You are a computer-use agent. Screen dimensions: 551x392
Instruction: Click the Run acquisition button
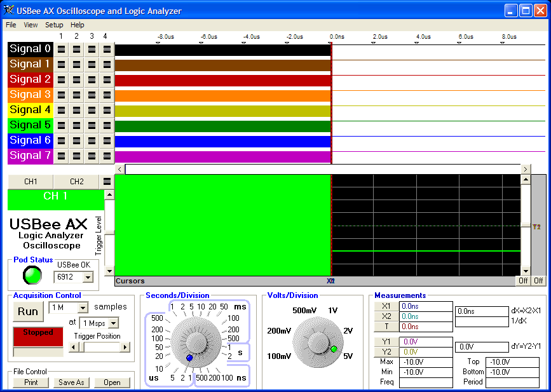(28, 311)
